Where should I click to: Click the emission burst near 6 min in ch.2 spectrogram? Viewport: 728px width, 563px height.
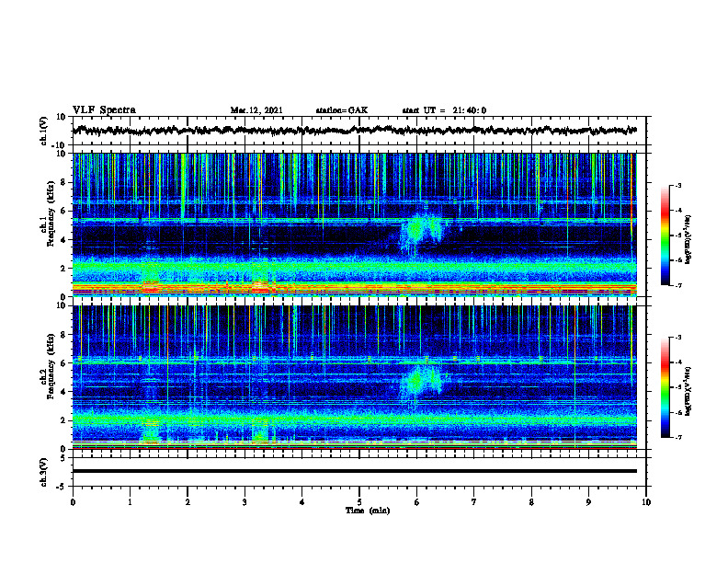pyautogui.click(x=422, y=381)
